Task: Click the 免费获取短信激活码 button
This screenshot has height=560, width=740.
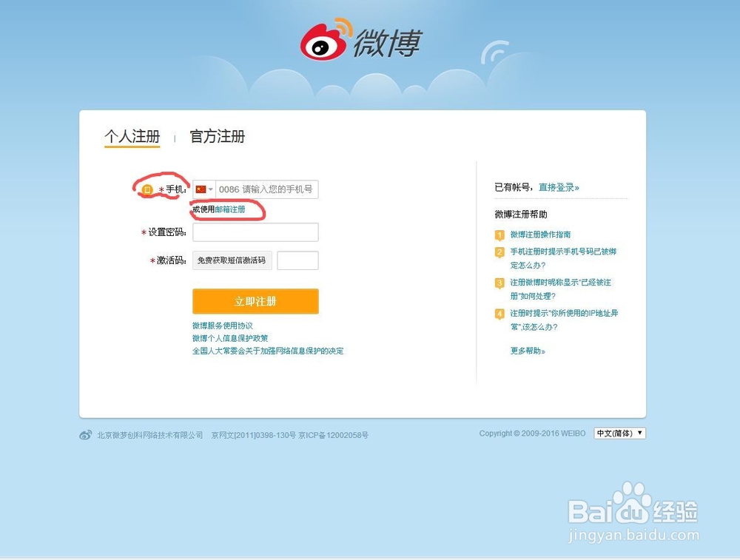Action: coord(232,260)
